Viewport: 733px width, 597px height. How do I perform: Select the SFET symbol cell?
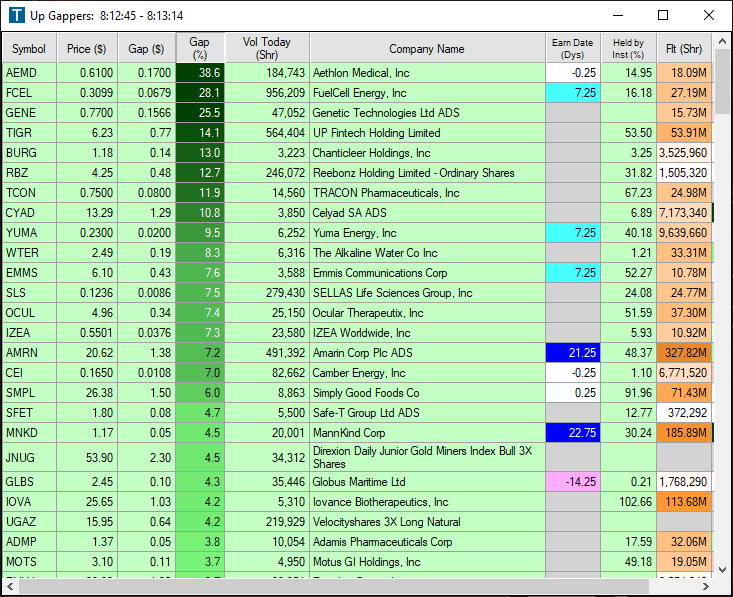29,413
